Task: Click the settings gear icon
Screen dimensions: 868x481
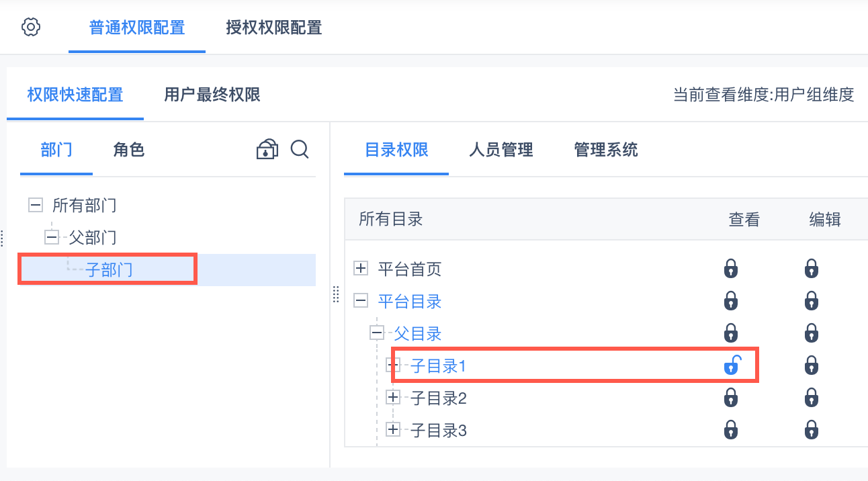Action: (31, 28)
